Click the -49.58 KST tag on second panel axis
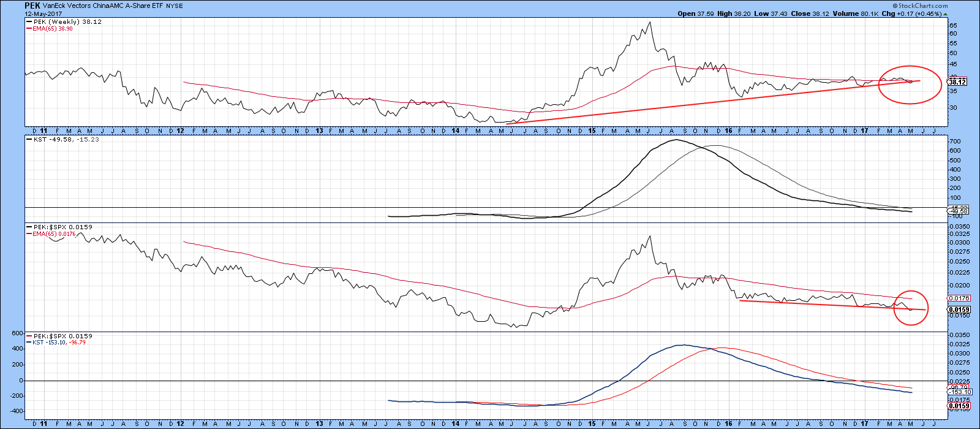Image resolution: width=980 pixels, height=429 pixels. (x=959, y=211)
